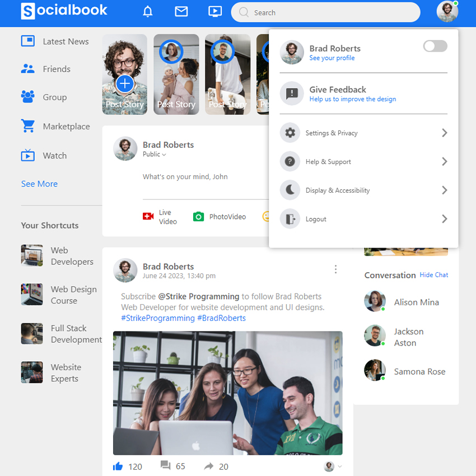Image resolution: width=476 pixels, height=476 pixels.
Task: Open the messages envelope icon
Action: coord(181,12)
